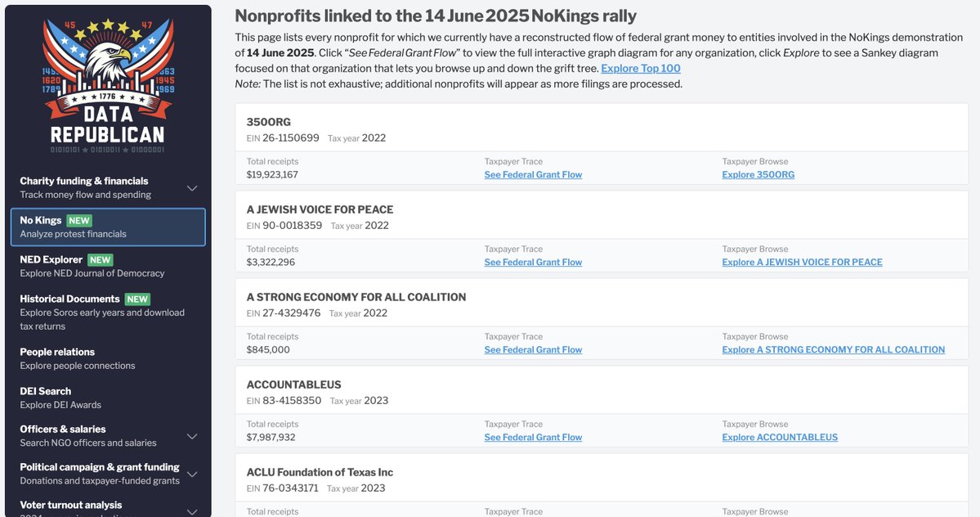Open the Historical Documents menu item

(x=108, y=312)
